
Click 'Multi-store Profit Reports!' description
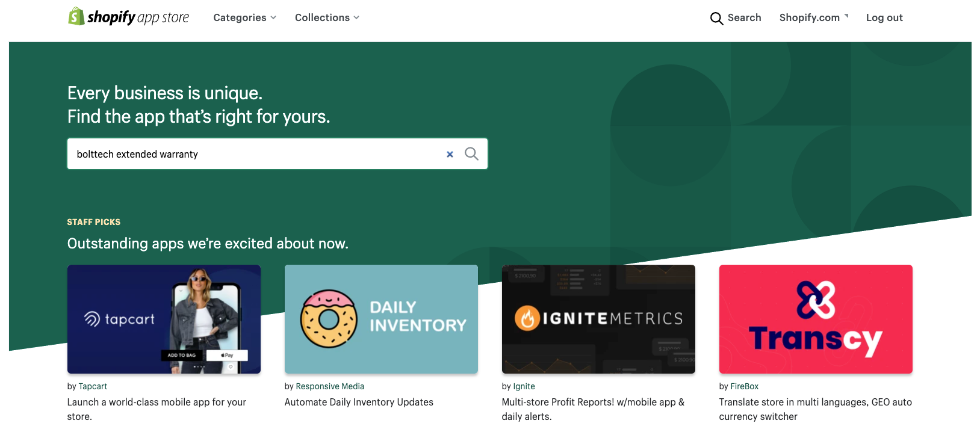click(593, 409)
